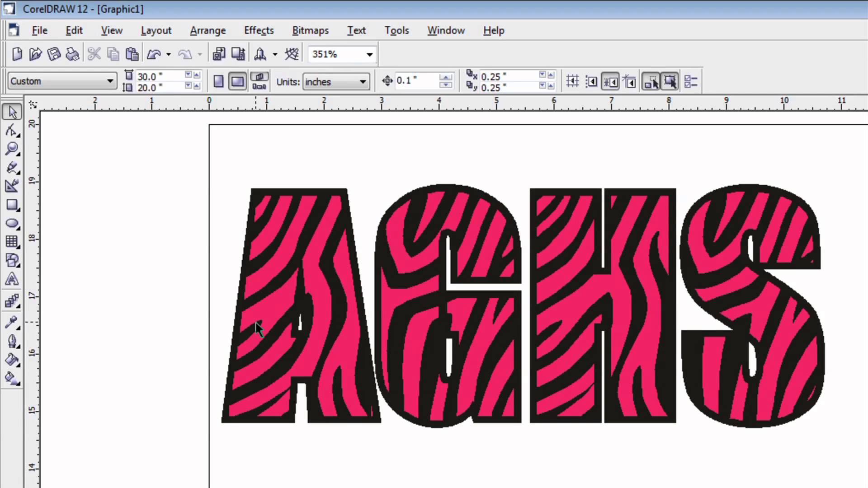Screen dimensions: 868x488
Task: Click the Cut scissors icon
Action: pos(94,54)
